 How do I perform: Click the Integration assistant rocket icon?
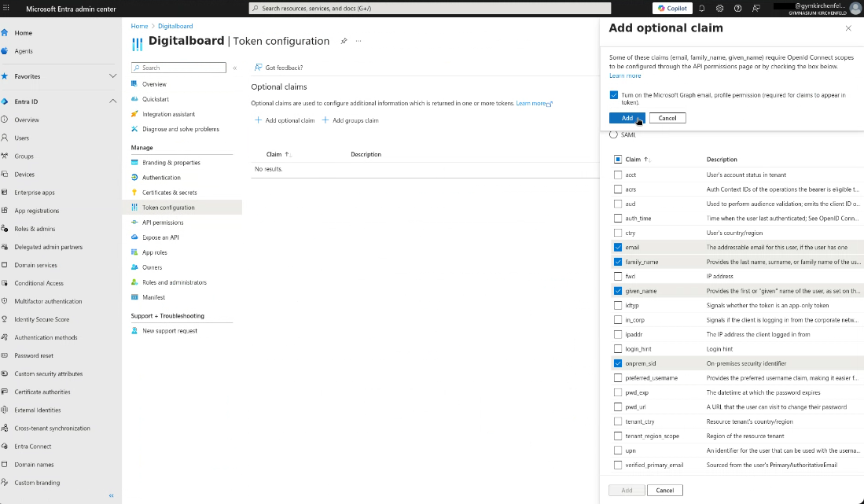pos(135,114)
